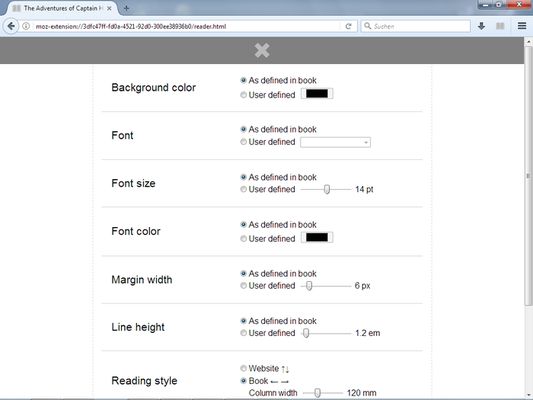Close the Adventures of Captain tab

[x=109, y=8]
